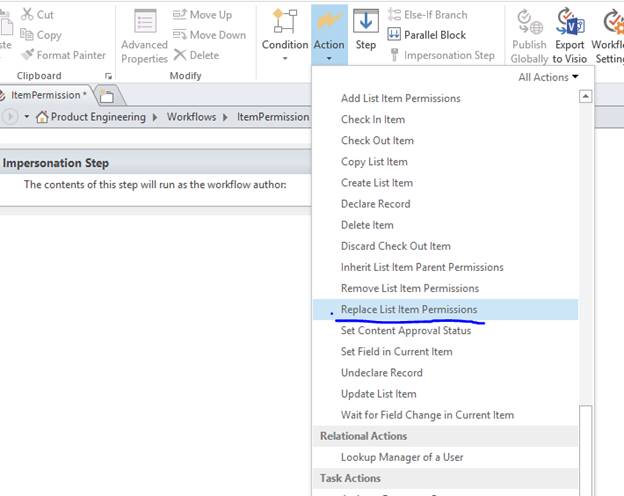Open Advanced Properties icon
This screenshot has height=496, width=624.
[x=144, y=21]
